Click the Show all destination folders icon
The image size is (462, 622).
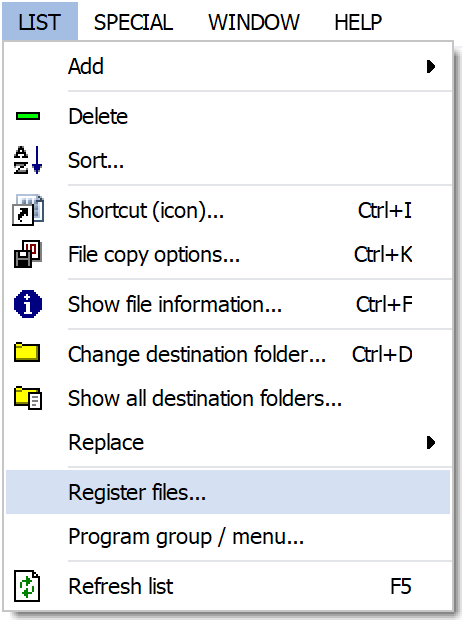[x=28, y=398]
